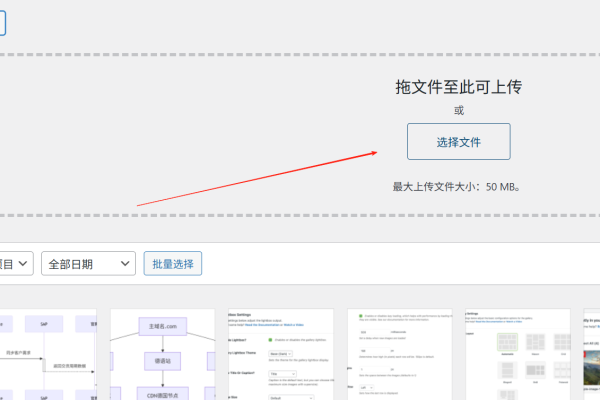Click the chevron arrow on 全部日期 dropdown
Screen dimensions: 600x400
point(126,264)
